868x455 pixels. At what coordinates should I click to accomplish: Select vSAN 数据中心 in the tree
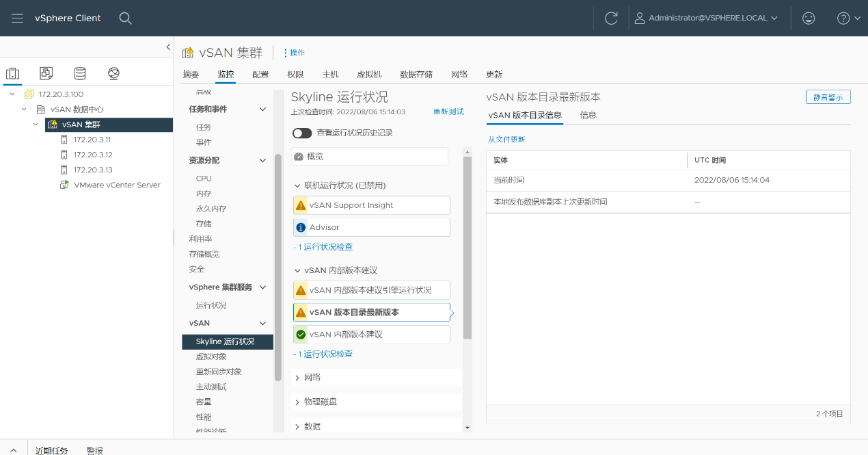77,109
